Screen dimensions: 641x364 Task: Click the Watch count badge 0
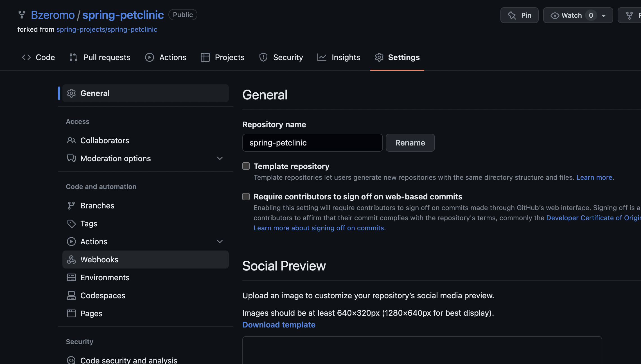coord(591,15)
